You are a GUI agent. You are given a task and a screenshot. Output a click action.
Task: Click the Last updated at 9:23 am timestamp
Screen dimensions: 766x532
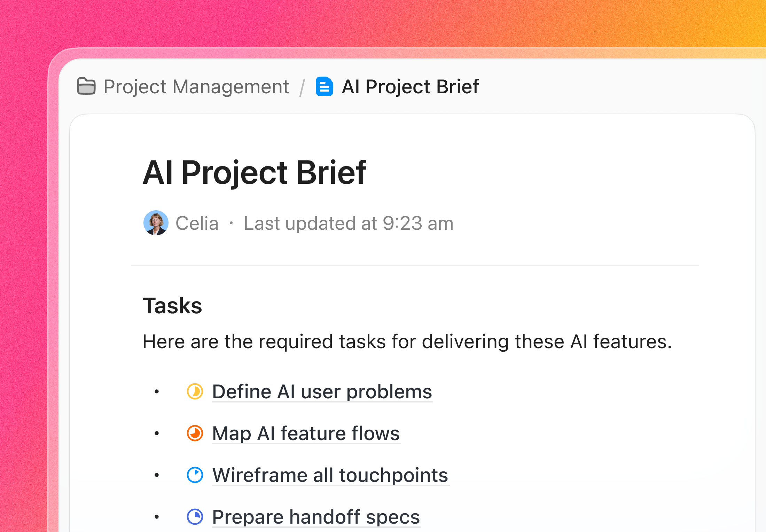348,223
